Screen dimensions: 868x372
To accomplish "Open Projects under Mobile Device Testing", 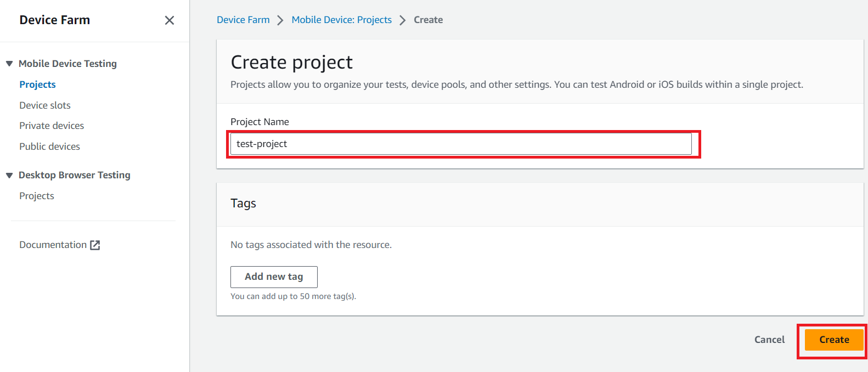I will click(37, 84).
